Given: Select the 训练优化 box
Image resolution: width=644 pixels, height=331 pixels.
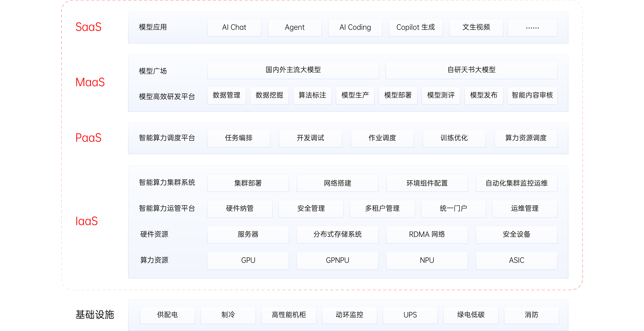Looking at the screenshot, I should [454, 138].
